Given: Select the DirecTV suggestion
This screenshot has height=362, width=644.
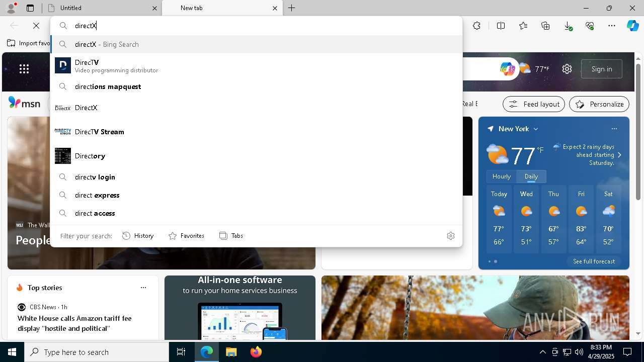Looking at the screenshot, I should (256, 66).
